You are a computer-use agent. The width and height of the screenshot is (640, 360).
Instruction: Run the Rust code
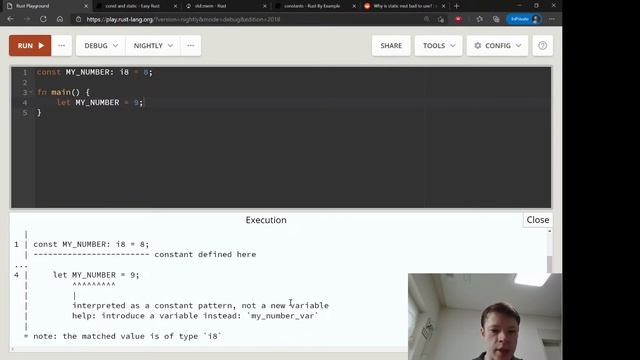pyautogui.click(x=30, y=45)
